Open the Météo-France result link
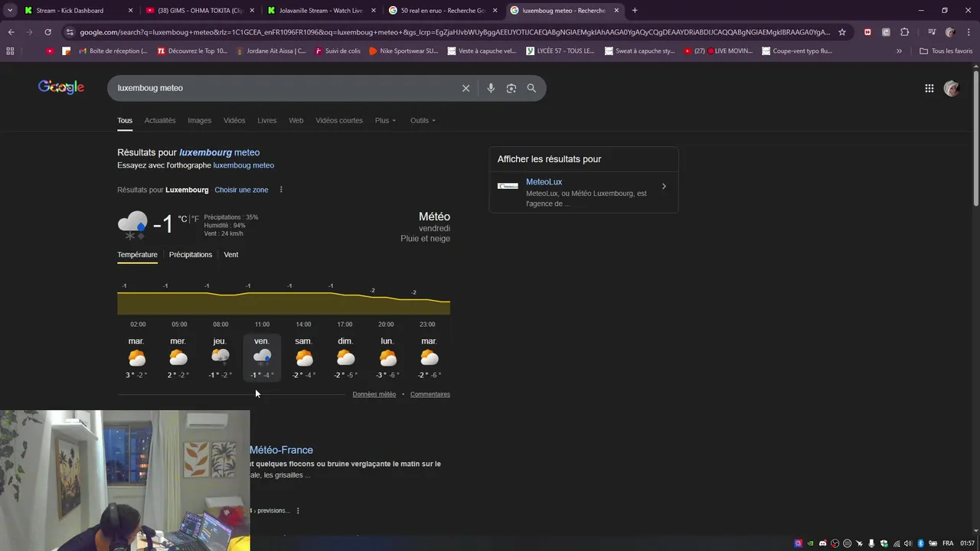This screenshot has width=980, height=551. pos(281,450)
